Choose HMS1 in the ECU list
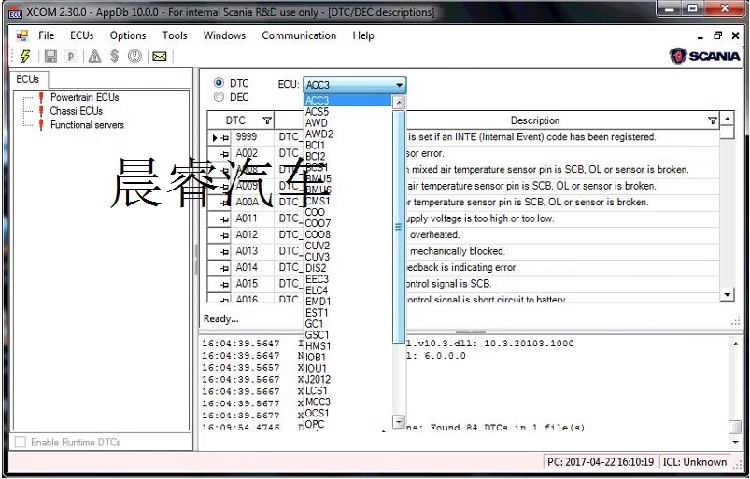The width and height of the screenshot is (750, 479). pos(348,346)
